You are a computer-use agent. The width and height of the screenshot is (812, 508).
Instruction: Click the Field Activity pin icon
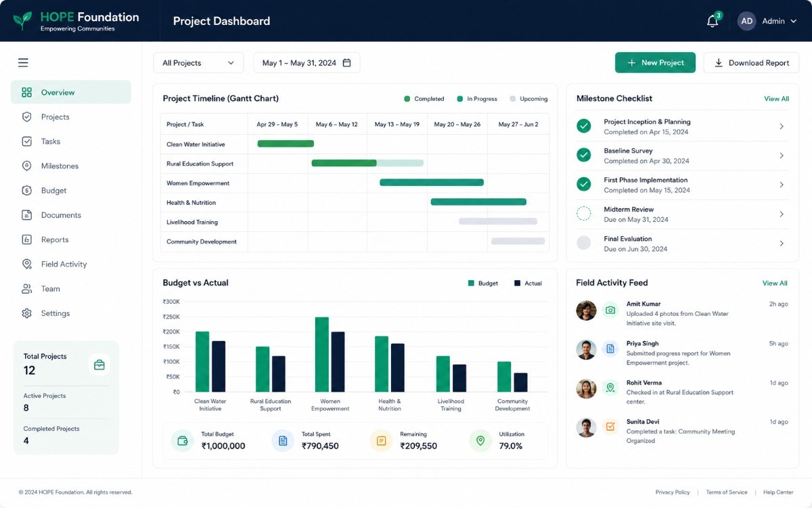[x=27, y=264]
